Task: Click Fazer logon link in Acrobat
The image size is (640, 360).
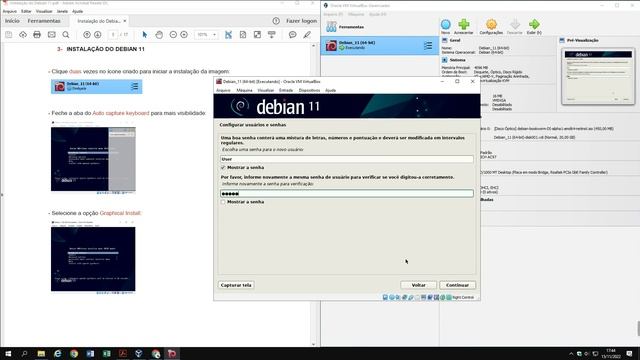Action: coord(301,21)
